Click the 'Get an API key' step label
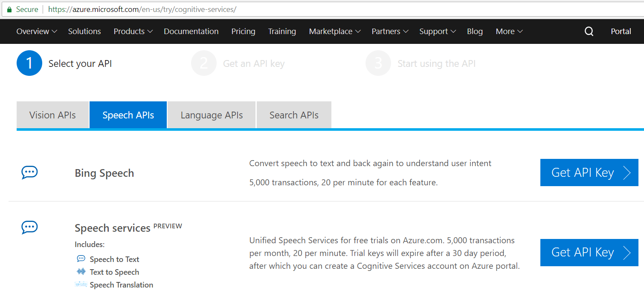This screenshot has height=302, width=644. coord(254,64)
